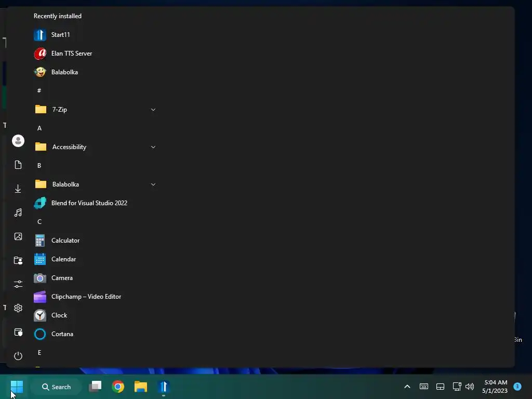This screenshot has width=532, height=399.
Task: Click the taskbar Search box
Action: 56,387
